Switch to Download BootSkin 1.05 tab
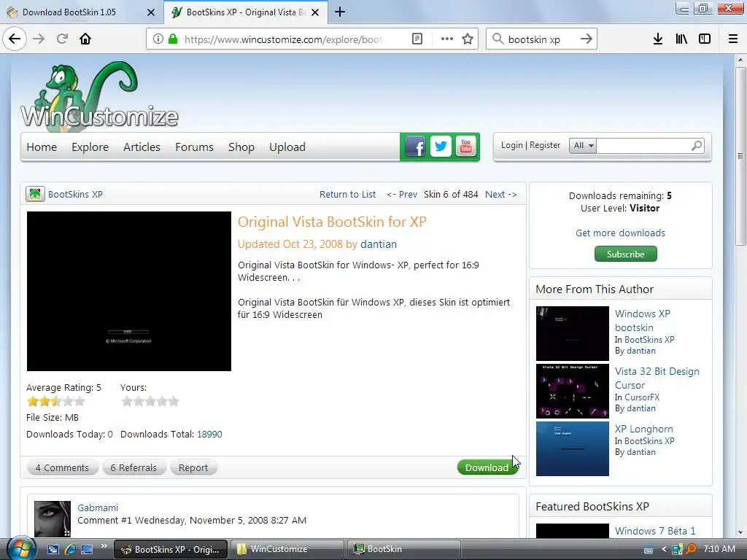Viewport: 747px width, 560px height. click(x=80, y=12)
